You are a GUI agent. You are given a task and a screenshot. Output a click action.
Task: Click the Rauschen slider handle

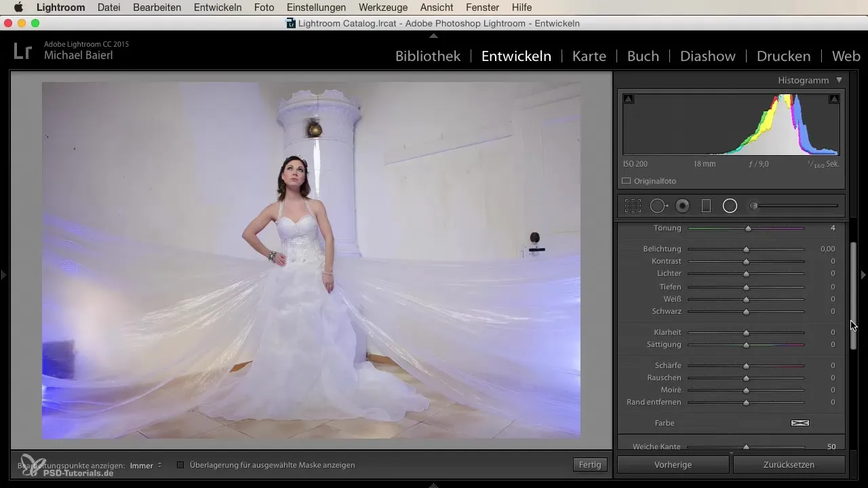point(746,378)
